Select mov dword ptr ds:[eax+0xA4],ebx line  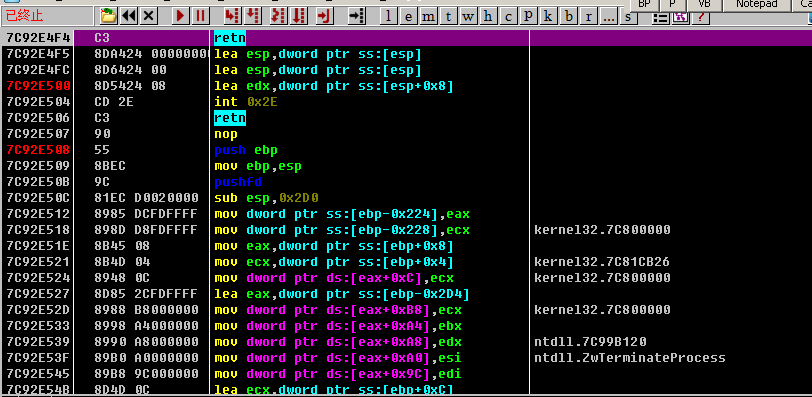(338, 326)
